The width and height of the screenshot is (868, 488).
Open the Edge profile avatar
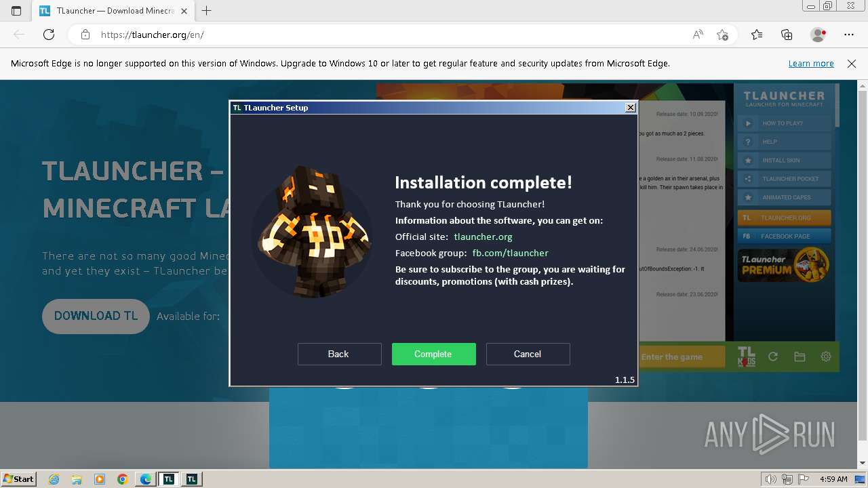click(818, 35)
